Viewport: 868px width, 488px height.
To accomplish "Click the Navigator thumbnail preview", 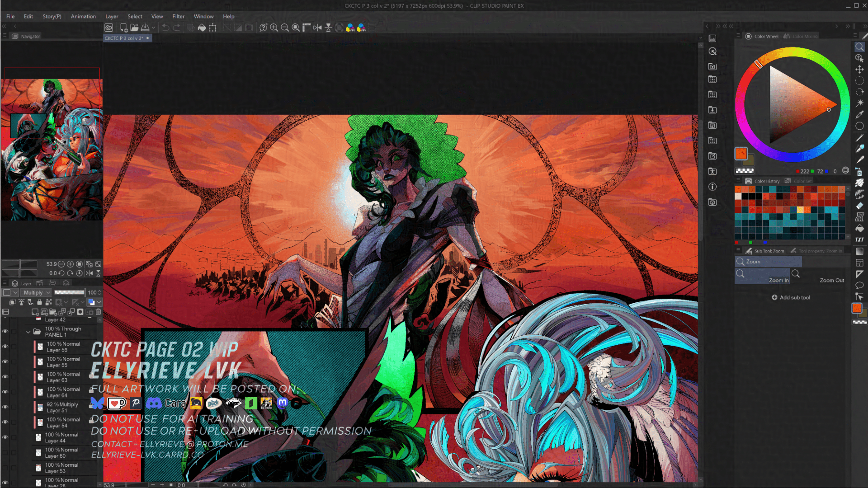I will (52, 150).
